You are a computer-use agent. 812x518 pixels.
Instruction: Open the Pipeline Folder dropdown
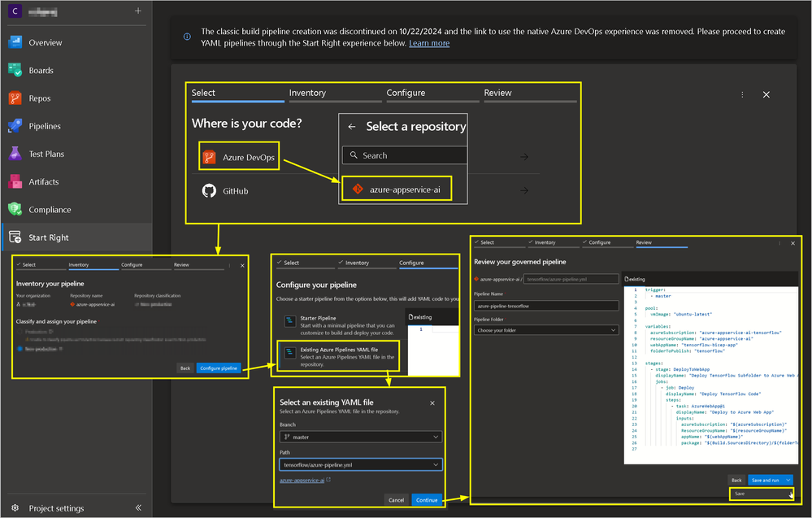[546, 330]
